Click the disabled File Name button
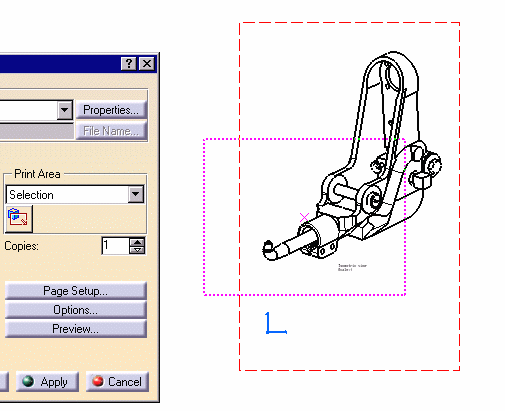Viewport: 505px width, 411px height. click(111, 131)
